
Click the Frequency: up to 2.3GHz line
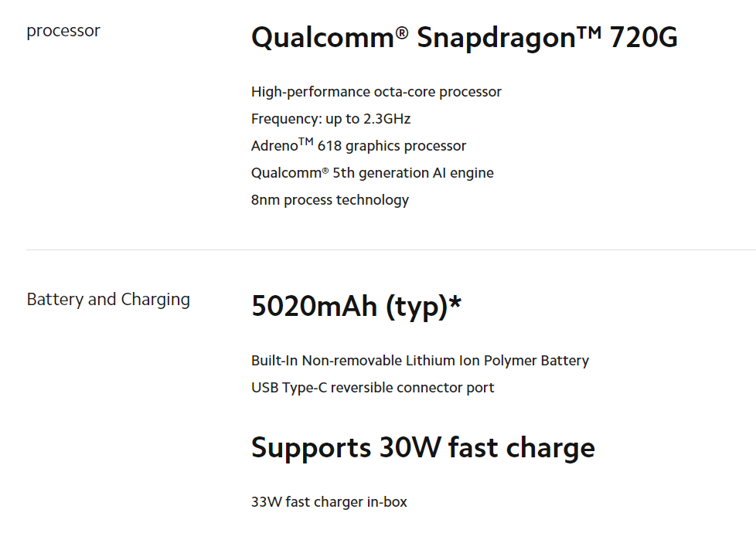pos(331,118)
